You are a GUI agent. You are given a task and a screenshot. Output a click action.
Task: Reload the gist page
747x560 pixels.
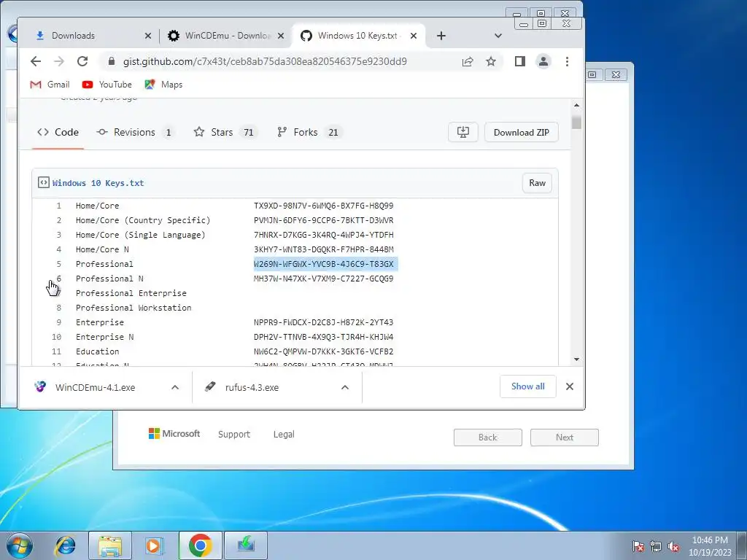point(82,61)
